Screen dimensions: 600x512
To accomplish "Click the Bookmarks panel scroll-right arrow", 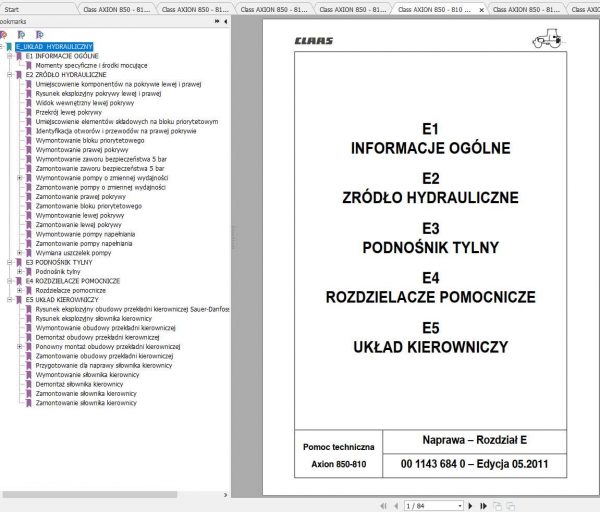I will 225,495.
